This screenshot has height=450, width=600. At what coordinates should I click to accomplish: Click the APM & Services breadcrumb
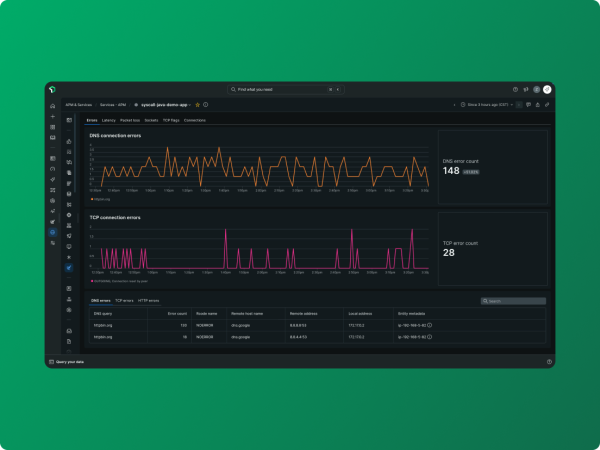79,105
